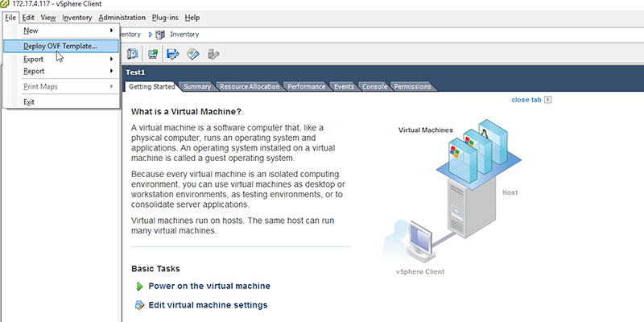Expand the New submenu arrow
Viewport: 644px width, 322px height.
click(x=111, y=31)
